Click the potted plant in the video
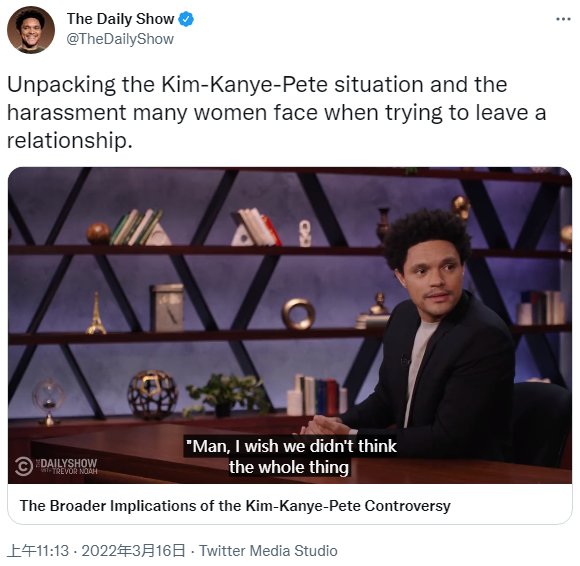This screenshot has height=566, width=580. (226, 396)
